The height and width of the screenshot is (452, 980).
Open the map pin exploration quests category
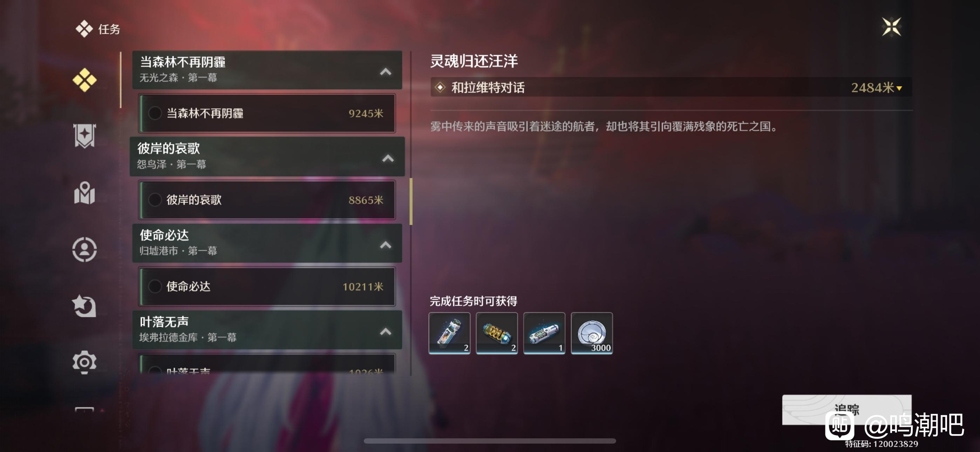[84, 193]
